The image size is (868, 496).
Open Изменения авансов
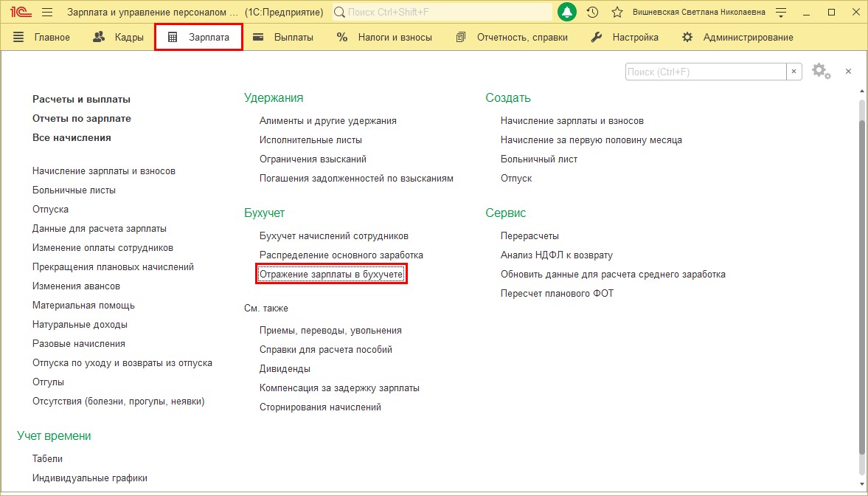[x=76, y=286]
